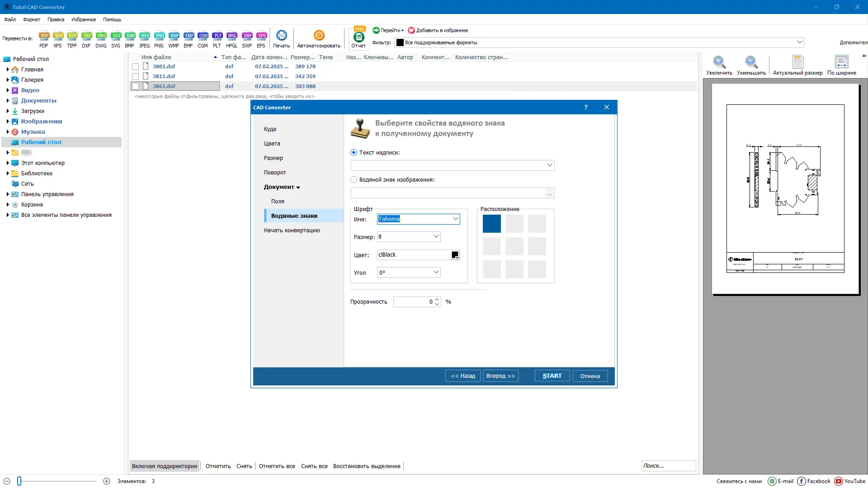Click the Print (Печать) toolbar icon
The height and width of the screenshot is (488, 868).
pos(281,36)
